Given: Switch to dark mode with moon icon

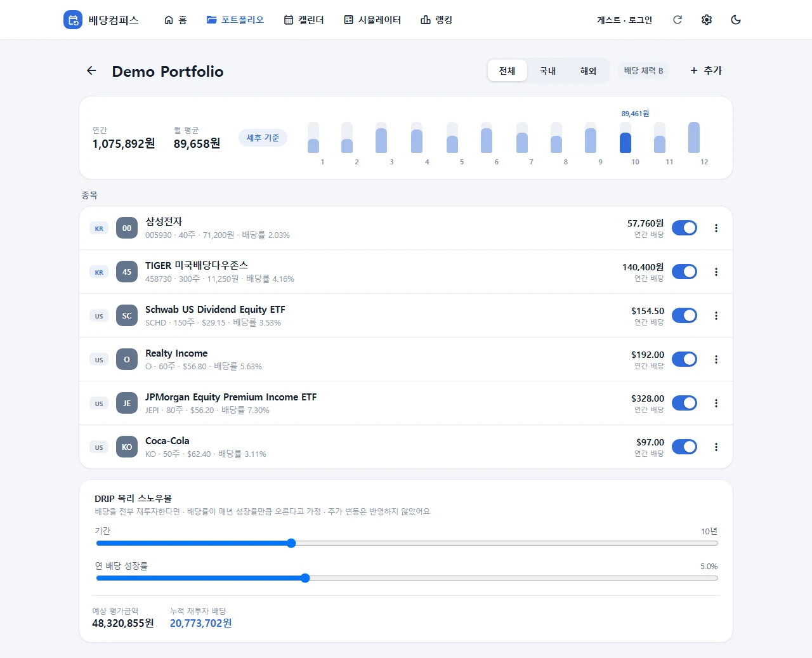Looking at the screenshot, I should [x=736, y=20].
